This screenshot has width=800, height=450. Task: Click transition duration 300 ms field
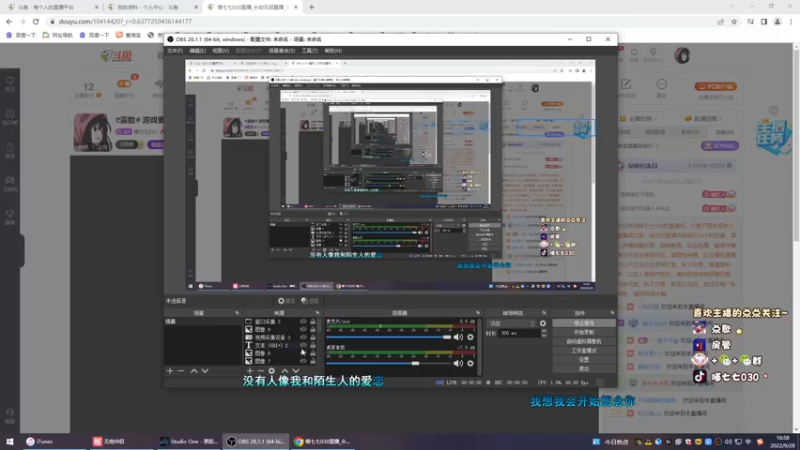tap(518, 333)
